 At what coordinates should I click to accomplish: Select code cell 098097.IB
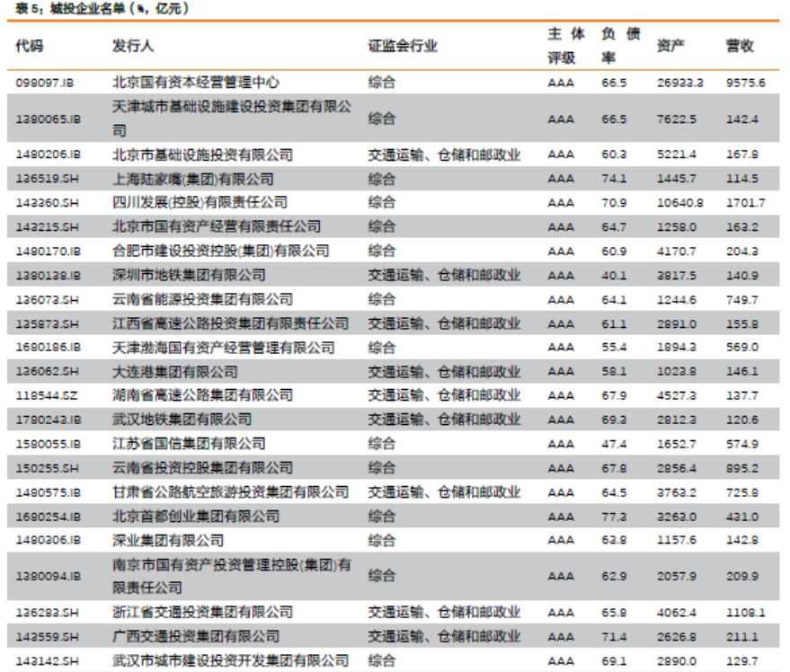tap(44, 83)
